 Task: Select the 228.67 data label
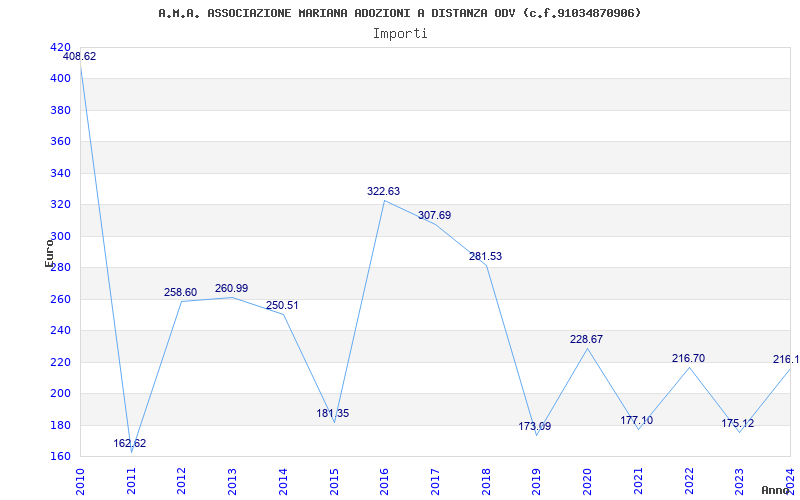tap(586, 340)
